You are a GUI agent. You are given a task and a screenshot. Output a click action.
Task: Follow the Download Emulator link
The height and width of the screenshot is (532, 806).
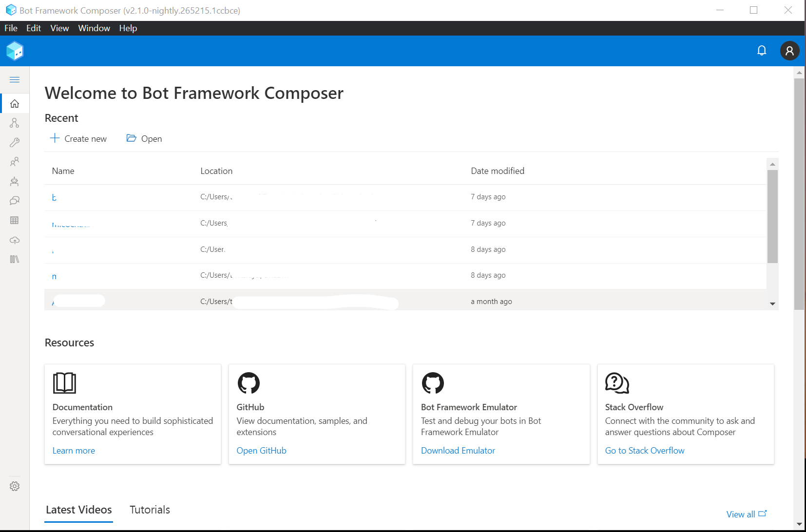tap(458, 451)
